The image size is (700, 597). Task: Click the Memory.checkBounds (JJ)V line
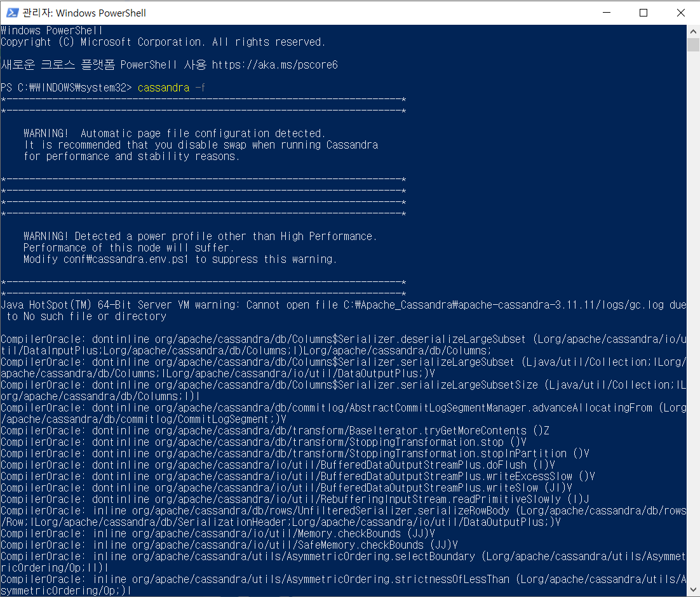pyautogui.click(x=217, y=533)
